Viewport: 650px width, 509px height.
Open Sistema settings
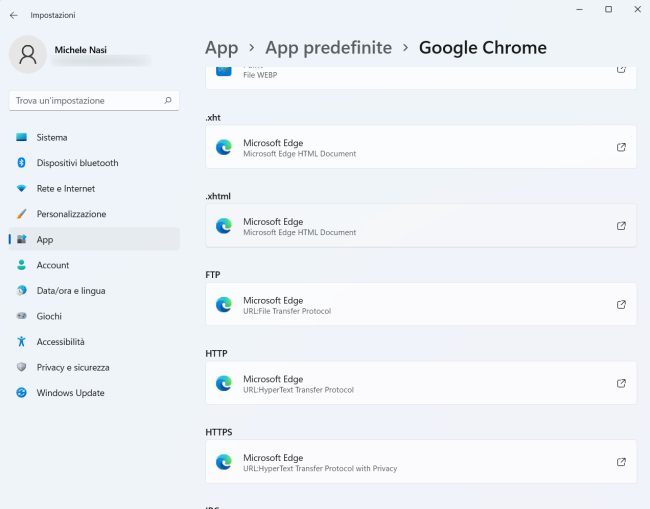click(x=94, y=137)
